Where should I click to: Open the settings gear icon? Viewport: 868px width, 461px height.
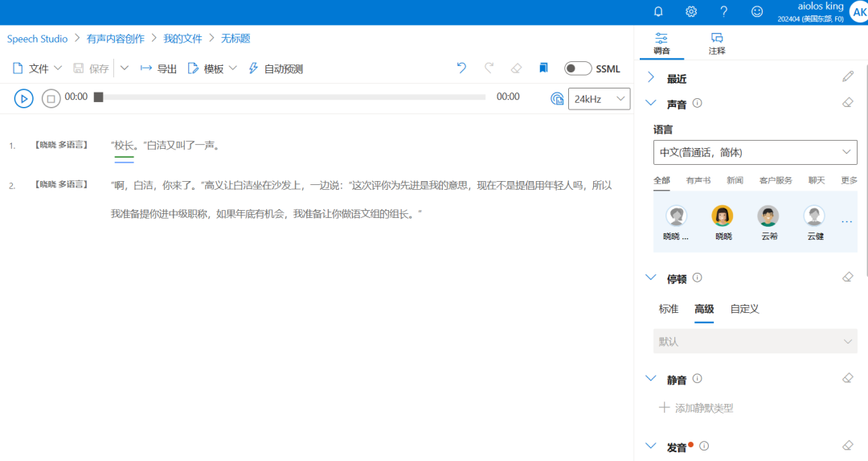click(x=691, y=11)
